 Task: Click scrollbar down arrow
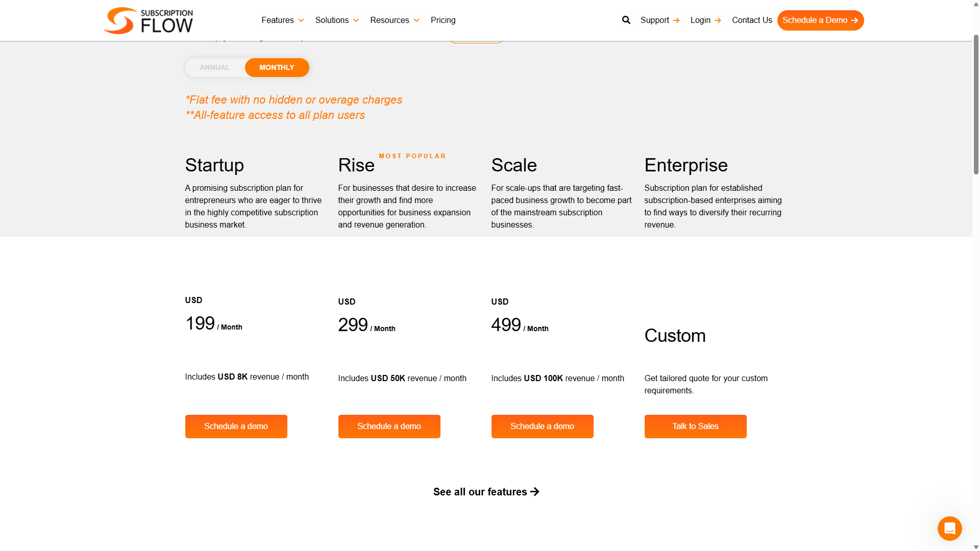pos(976,547)
